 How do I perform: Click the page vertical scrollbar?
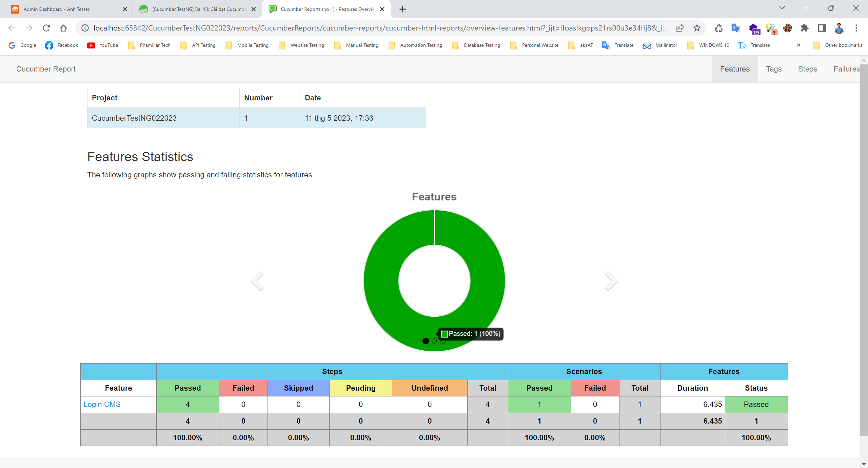864,251
